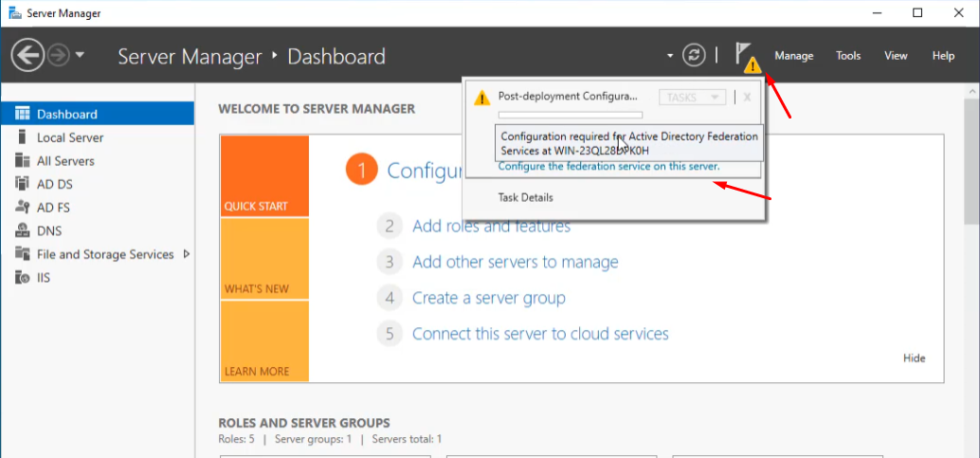The image size is (980, 458).
Task: Open the DNS role page
Action: click(x=98, y=230)
